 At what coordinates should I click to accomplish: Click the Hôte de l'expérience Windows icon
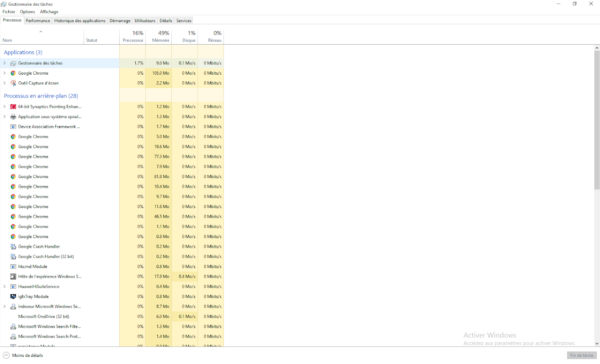[x=13, y=277]
